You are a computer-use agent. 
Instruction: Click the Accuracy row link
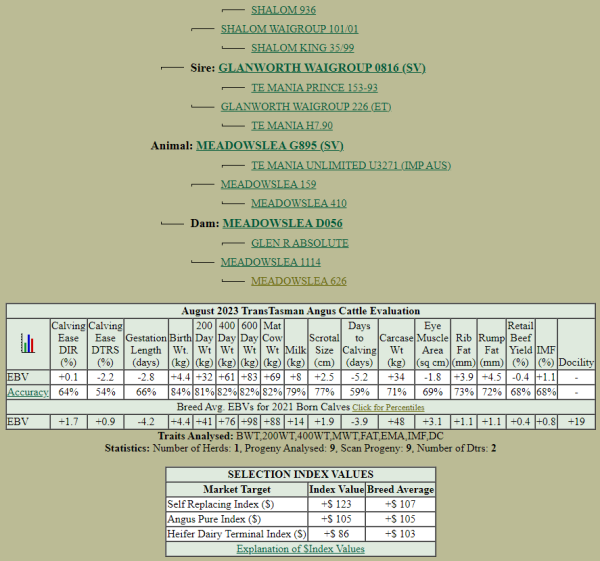(28, 392)
